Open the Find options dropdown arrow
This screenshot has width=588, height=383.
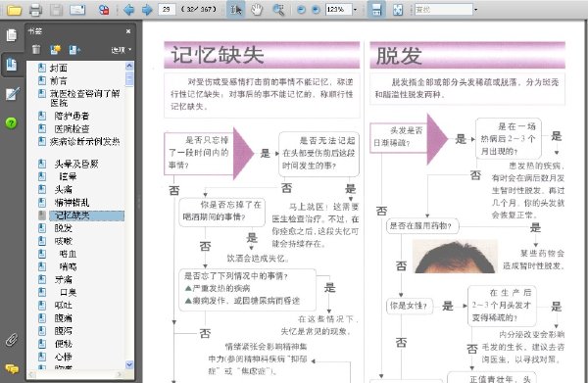tap(475, 10)
